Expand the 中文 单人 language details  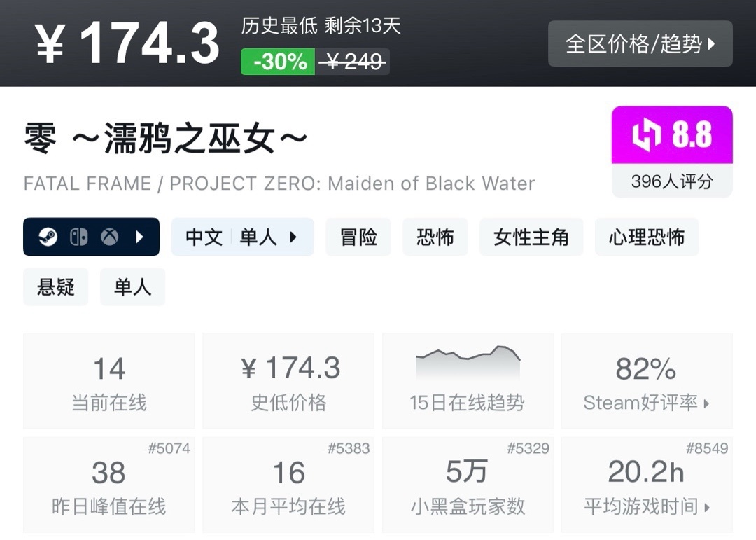pyautogui.click(x=242, y=237)
